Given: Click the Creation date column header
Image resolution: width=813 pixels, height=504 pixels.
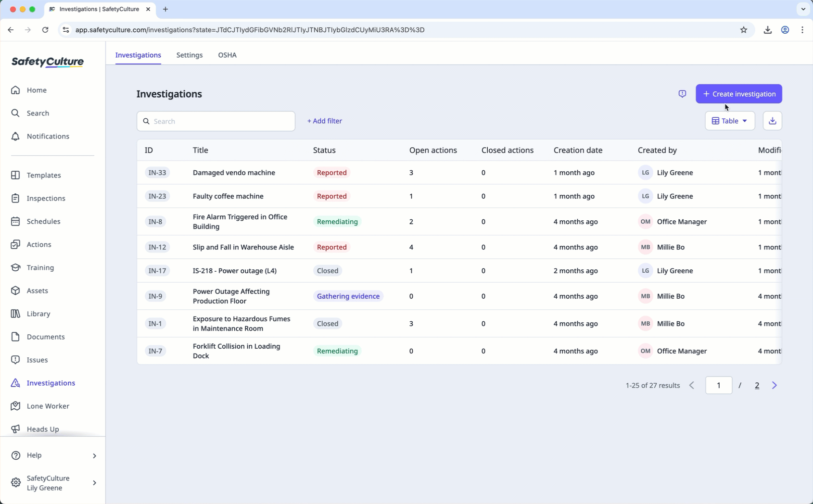Looking at the screenshot, I should click(578, 150).
